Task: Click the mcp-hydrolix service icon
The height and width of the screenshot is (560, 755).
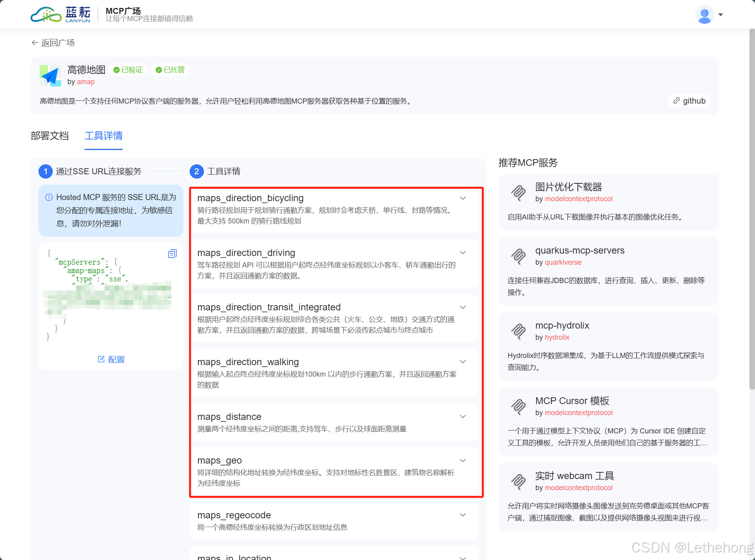Action: pyautogui.click(x=518, y=331)
